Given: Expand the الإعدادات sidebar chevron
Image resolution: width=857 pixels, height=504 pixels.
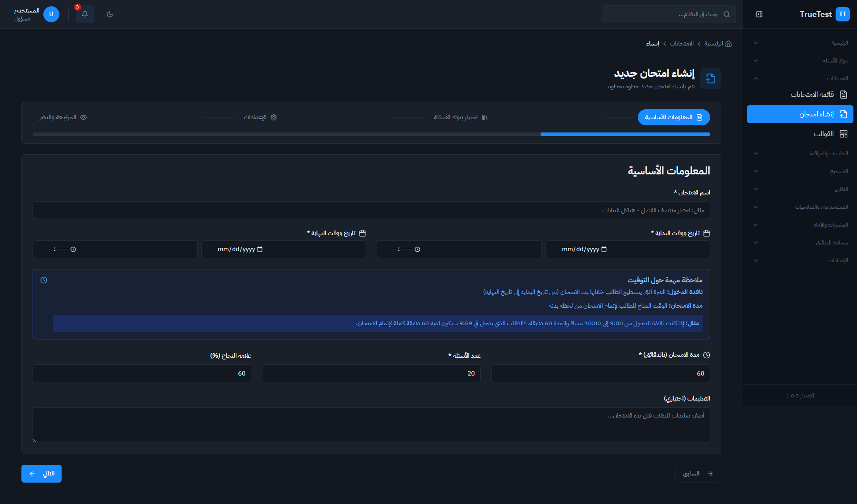Looking at the screenshot, I should pos(756,260).
